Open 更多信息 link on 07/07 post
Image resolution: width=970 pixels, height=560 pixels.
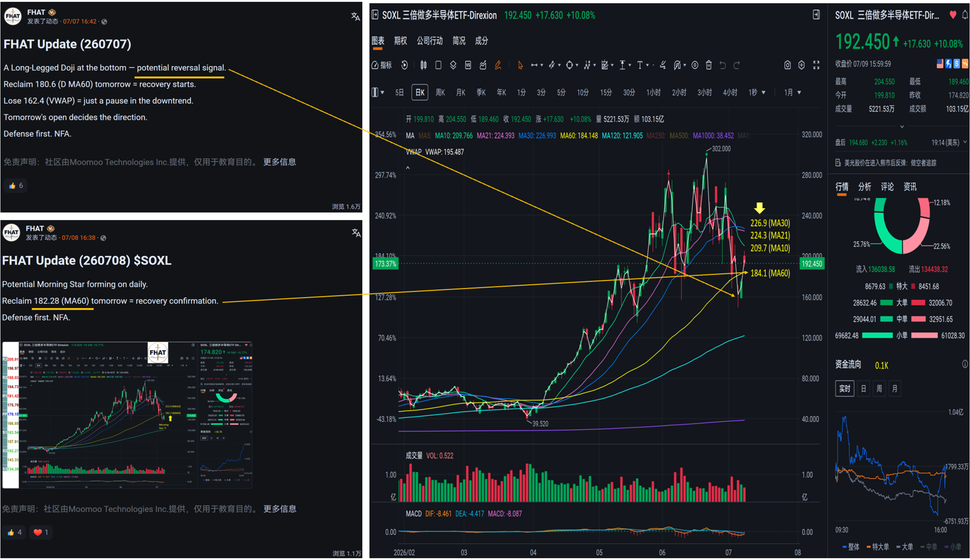tap(279, 162)
